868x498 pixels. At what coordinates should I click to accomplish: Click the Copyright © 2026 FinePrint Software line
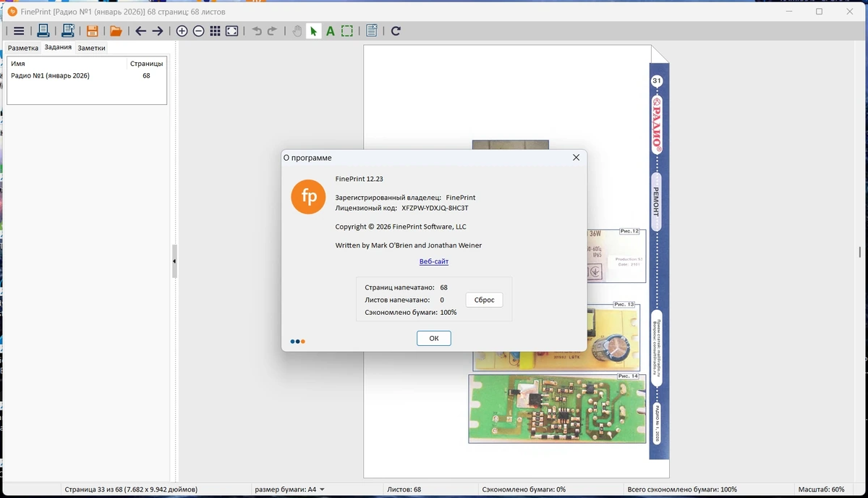coord(401,227)
